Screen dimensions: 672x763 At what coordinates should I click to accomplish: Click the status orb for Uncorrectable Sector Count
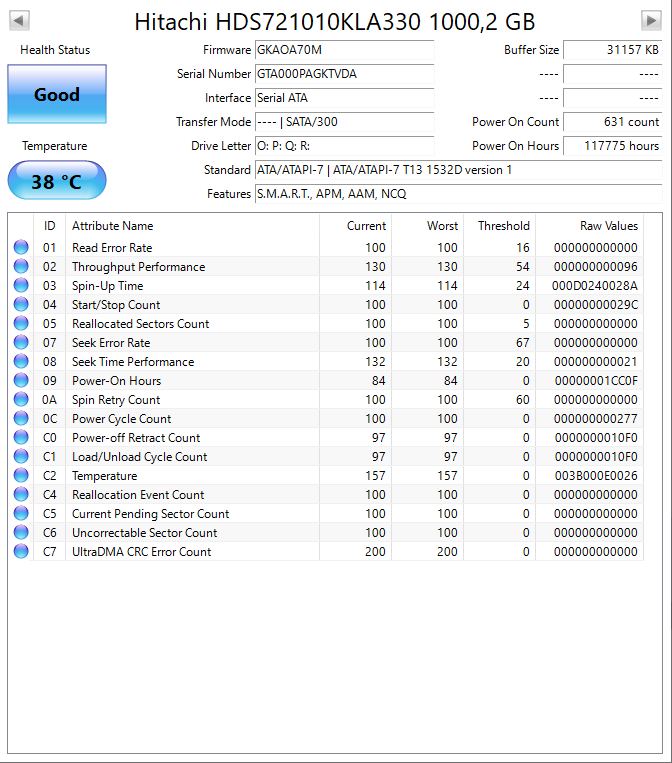21,532
